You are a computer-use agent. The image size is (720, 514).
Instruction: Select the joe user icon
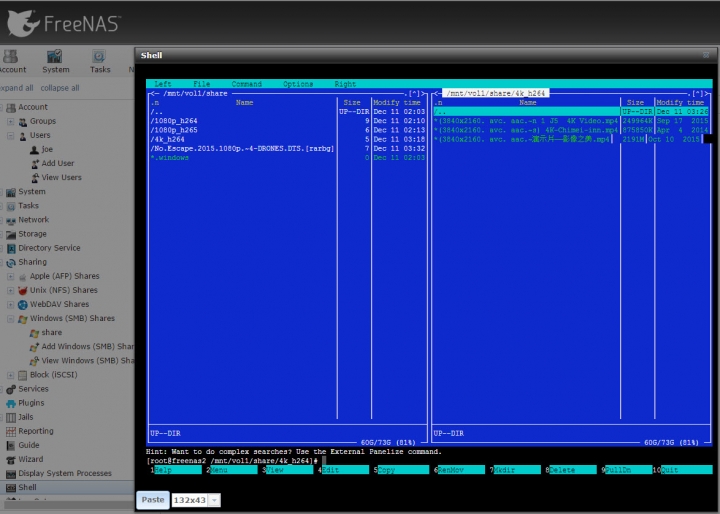click(34, 150)
